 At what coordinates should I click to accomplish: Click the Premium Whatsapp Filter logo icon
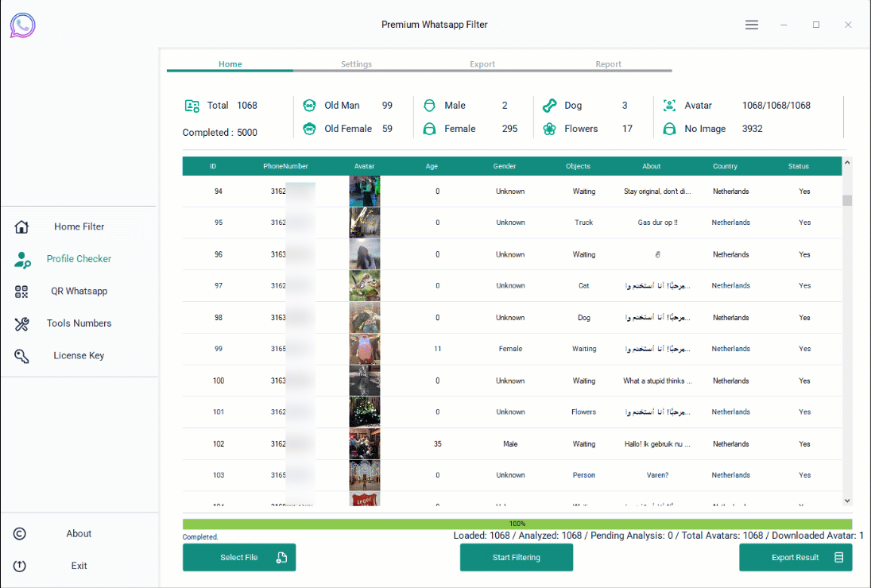coord(23,25)
